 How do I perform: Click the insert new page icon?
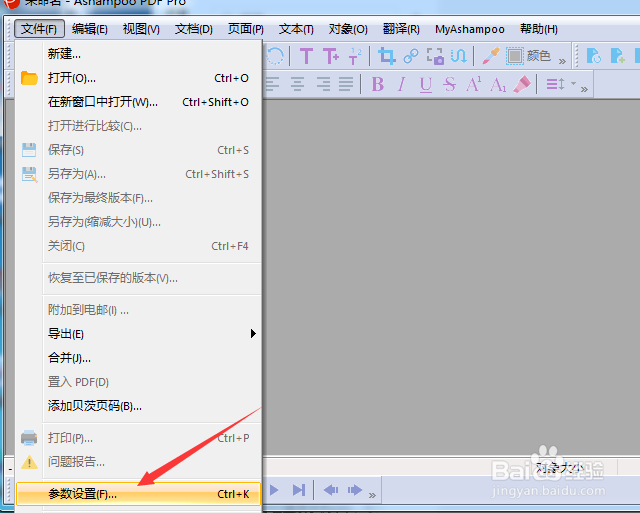tap(617, 56)
